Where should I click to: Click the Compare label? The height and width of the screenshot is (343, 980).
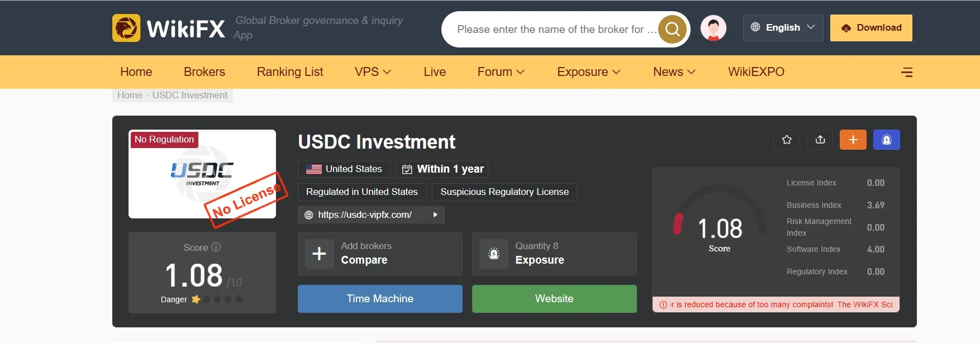[364, 260]
